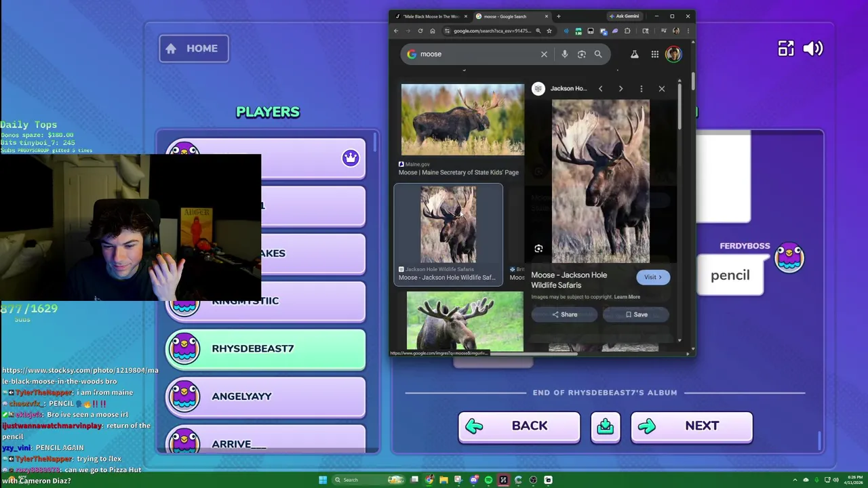The image size is (868, 488).
Task: Clear the 'moose' search query
Action: click(544, 54)
